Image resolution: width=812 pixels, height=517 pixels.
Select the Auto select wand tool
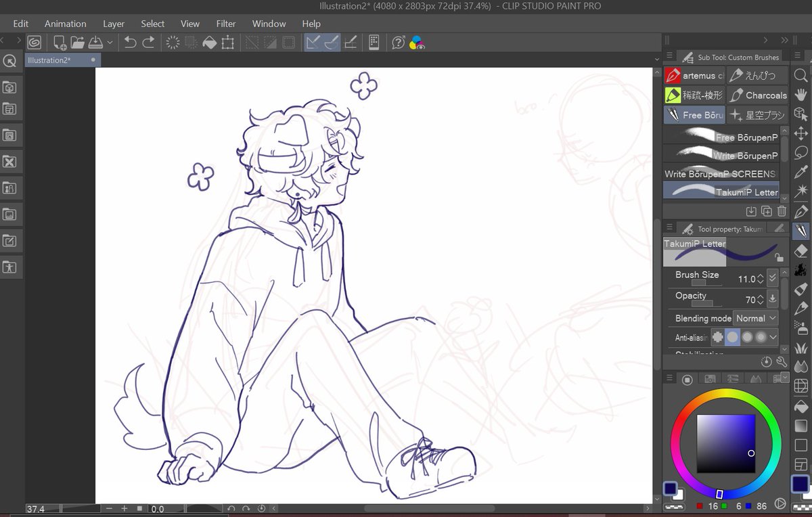point(800,192)
